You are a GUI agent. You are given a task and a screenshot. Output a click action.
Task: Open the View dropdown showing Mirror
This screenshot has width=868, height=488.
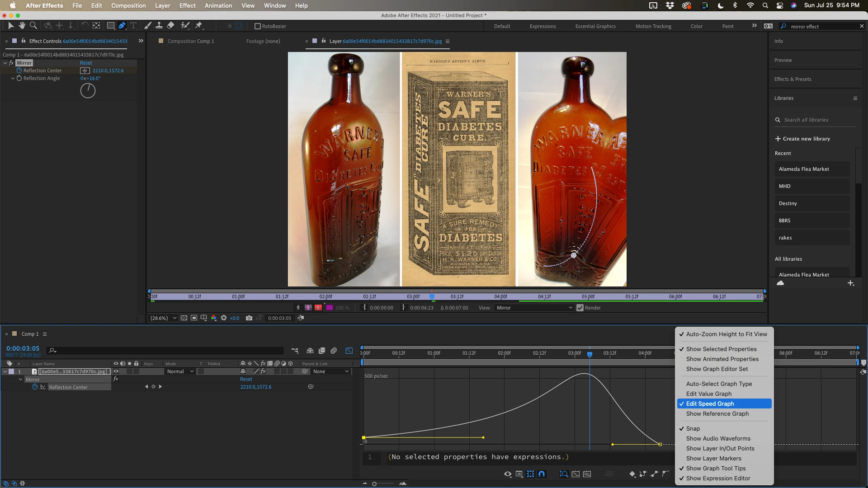(534, 308)
